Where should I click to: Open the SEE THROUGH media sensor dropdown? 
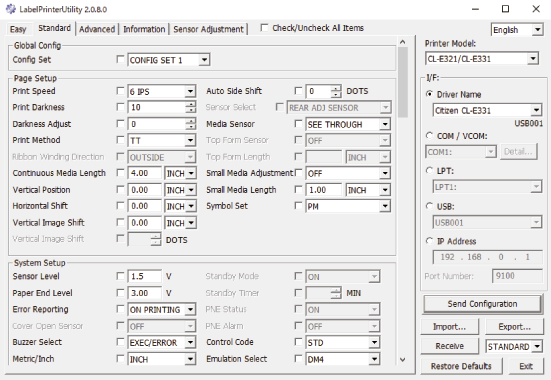click(x=348, y=124)
